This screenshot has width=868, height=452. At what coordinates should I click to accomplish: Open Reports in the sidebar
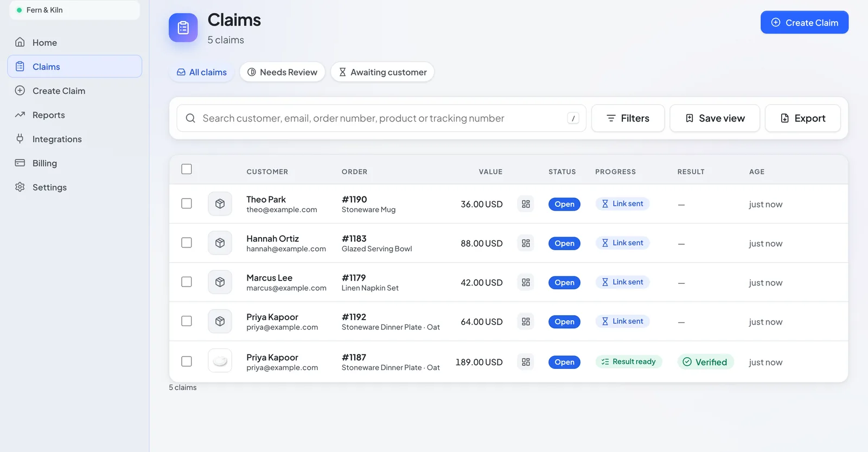click(x=75, y=114)
